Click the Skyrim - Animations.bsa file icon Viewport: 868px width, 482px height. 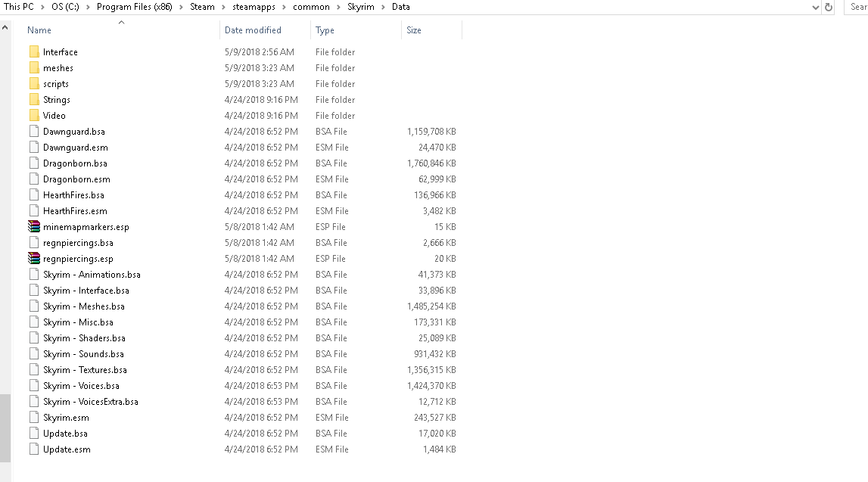(x=34, y=275)
